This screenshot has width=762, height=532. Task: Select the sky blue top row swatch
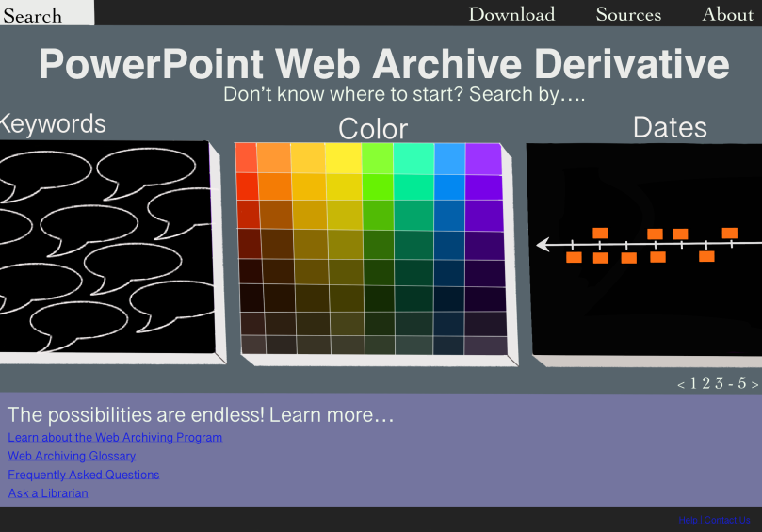pos(450,158)
